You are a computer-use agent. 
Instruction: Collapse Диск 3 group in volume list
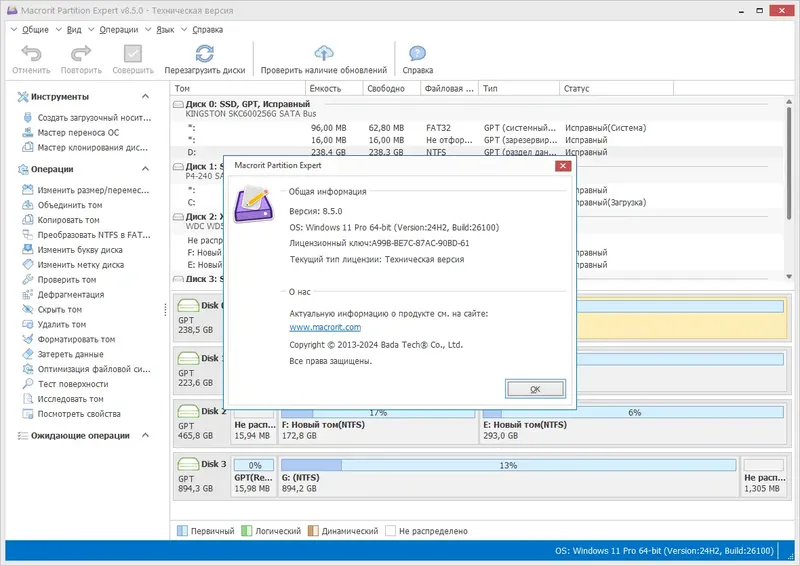click(178, 279)
